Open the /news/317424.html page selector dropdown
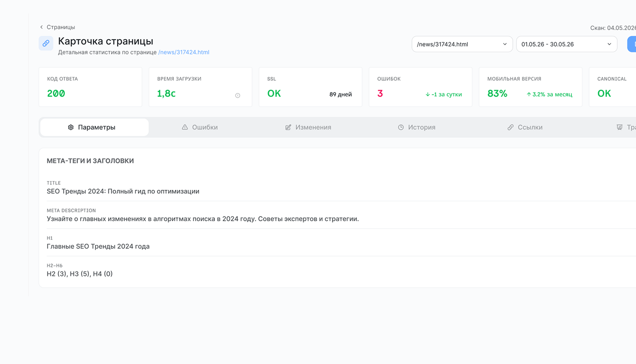Image resolution: width=636 pixels, height=364 pixels. (462, 44)
